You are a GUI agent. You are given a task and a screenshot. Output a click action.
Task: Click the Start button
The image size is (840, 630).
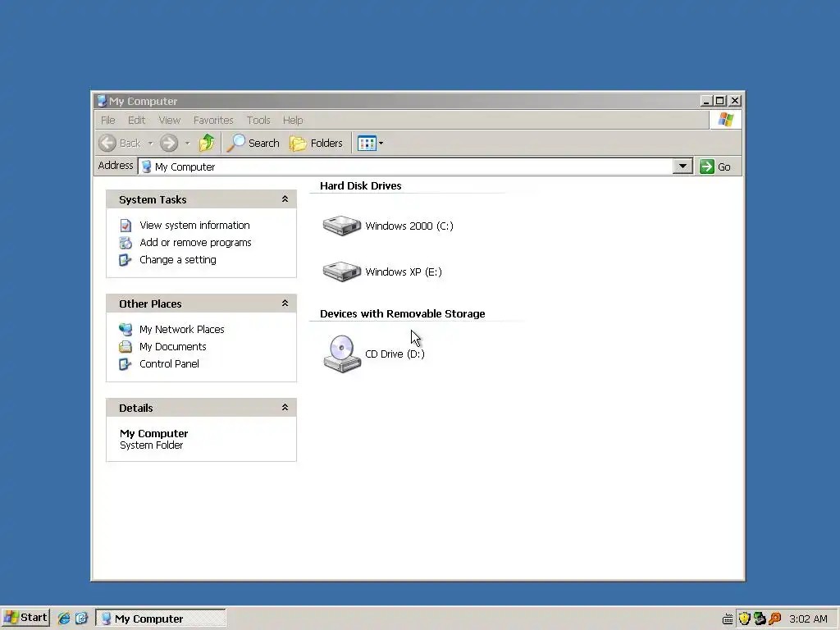[25, 619]
